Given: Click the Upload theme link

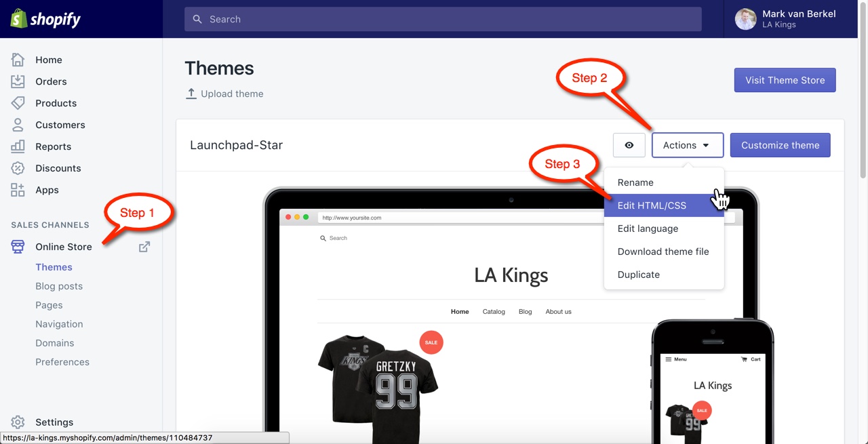Looking at the screenshot, I should pos(224,94).
